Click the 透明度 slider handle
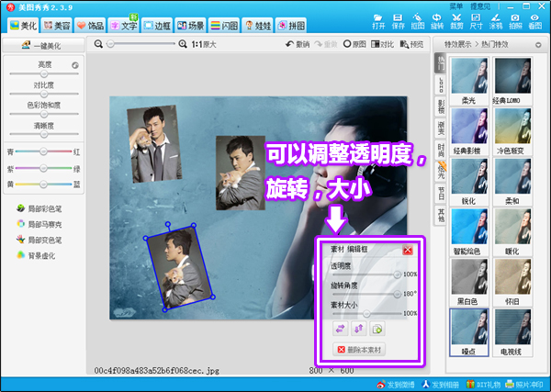This screenshot has width=551, height=392. pyautogui.click(x=397, y=274)
